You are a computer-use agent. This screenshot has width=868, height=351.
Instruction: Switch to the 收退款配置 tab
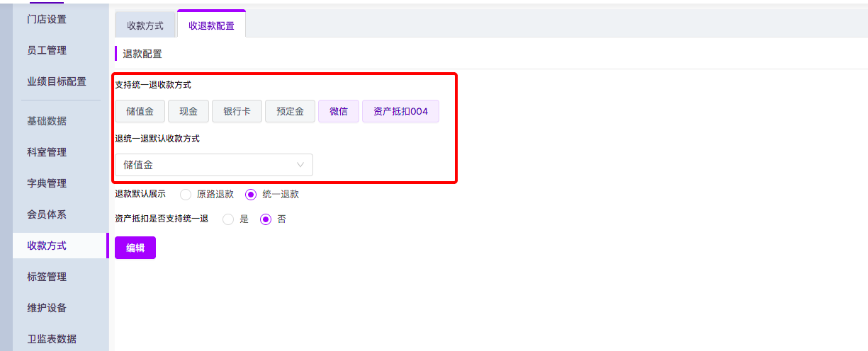coord(211,25)
